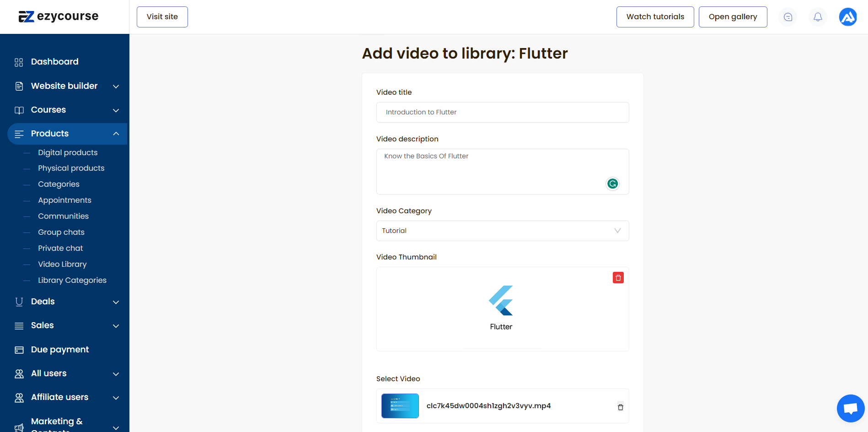Image resolution: width=868 pixels, height=432 pixels.
Task: Go to Video Library in sidebar
Action: click(62, 264)
